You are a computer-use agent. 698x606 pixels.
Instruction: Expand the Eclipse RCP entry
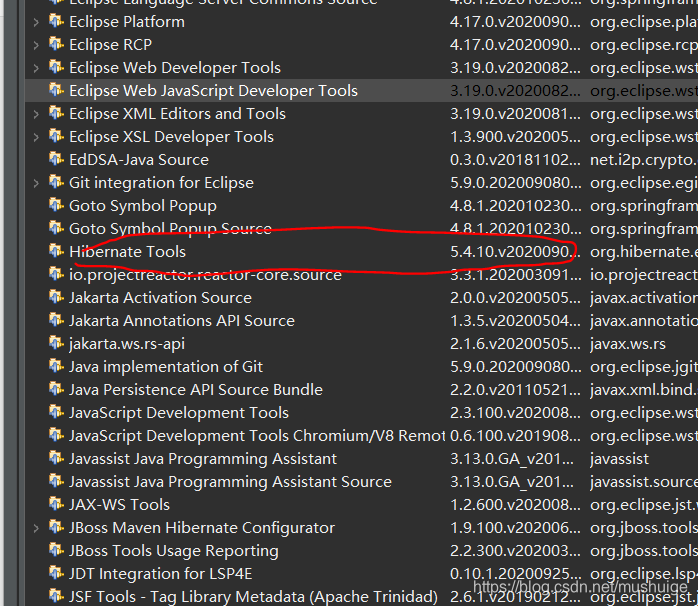pyautogui.click(x=36, y=45)
